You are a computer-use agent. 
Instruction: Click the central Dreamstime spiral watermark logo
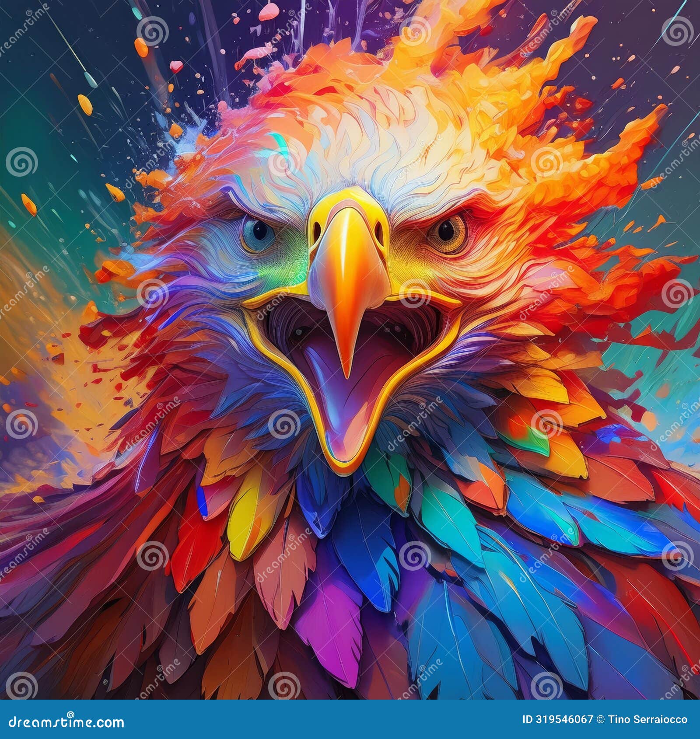coord(414,297)
